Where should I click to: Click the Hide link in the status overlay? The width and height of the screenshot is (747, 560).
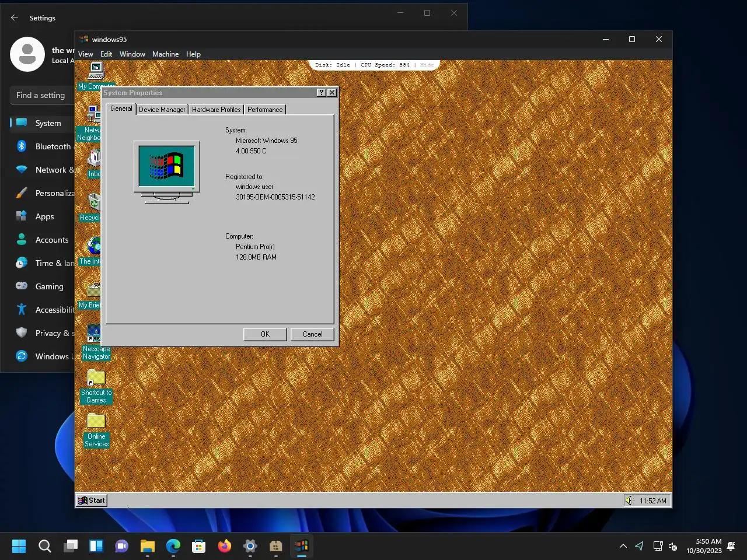427,65
